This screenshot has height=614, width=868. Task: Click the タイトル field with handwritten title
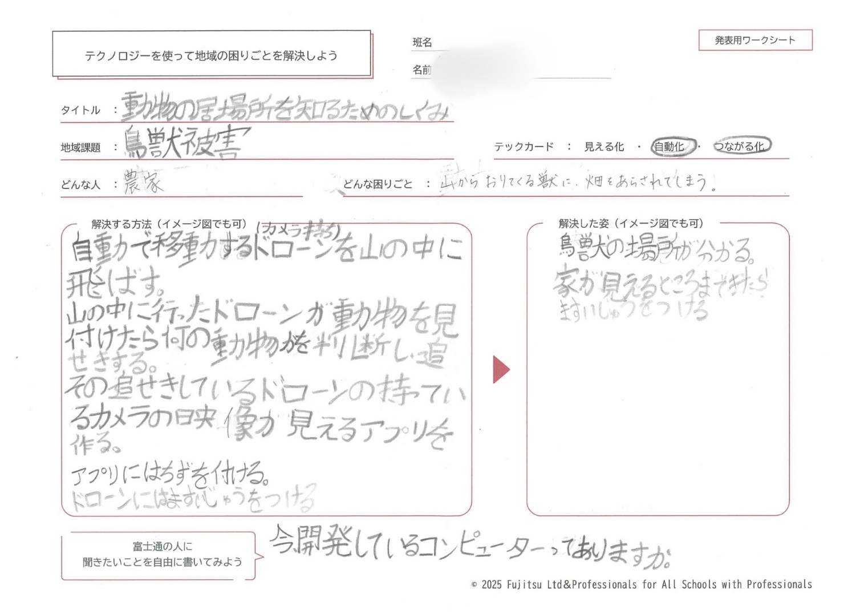click(x=285, y=108)
